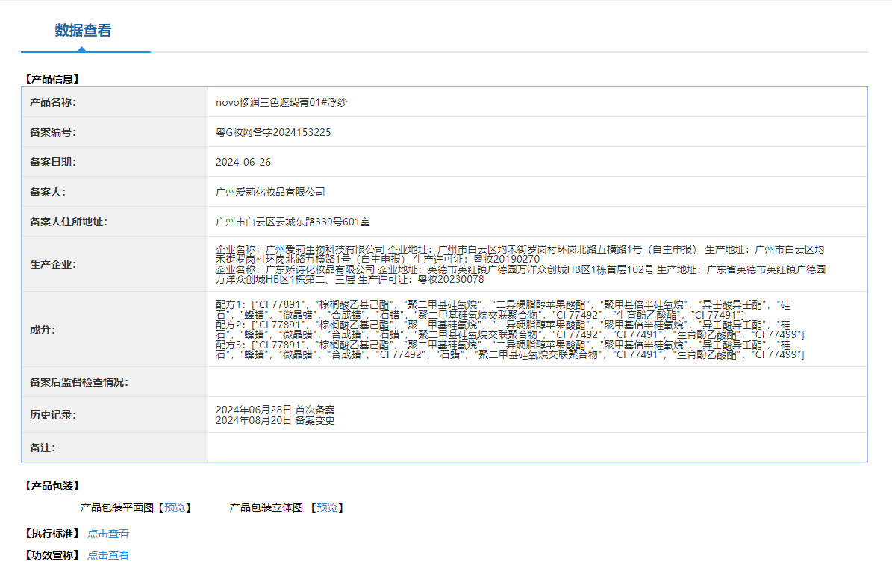The height and width of the screenshot is (588, 892).
Task: Click the 产品信息 section heading
Action: 52,79
